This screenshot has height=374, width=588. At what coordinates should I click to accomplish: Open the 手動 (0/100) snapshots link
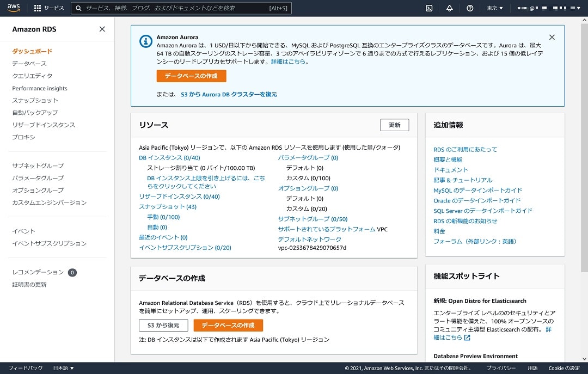coord(163,217)
